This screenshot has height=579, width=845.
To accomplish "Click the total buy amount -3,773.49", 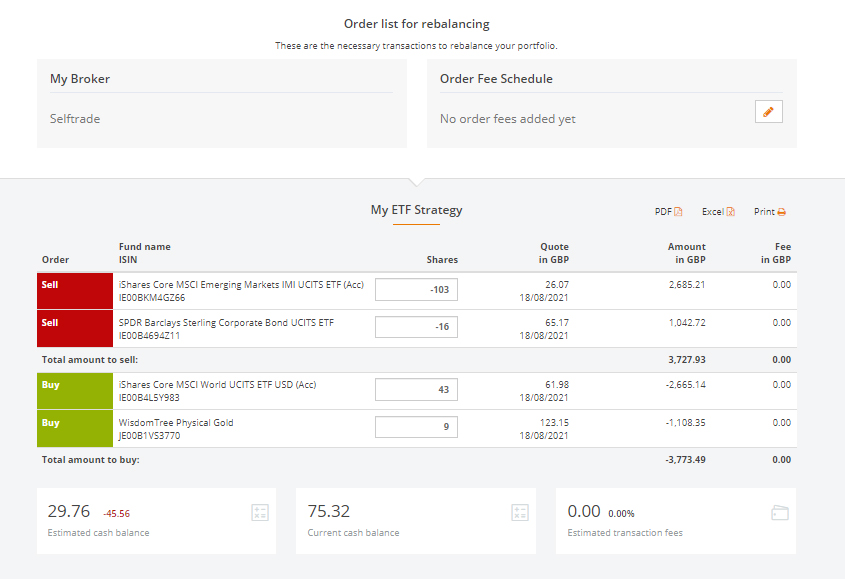I will click(x=685, y=460).
